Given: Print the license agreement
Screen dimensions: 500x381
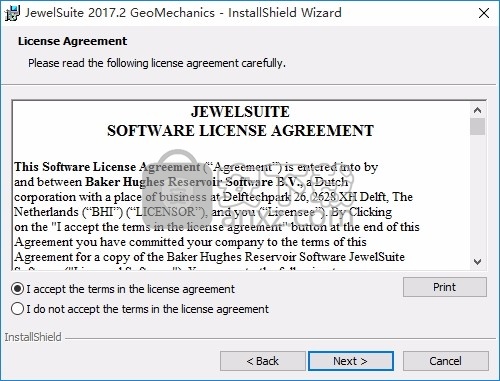Looking at the screenshot, I should [445, 287].
